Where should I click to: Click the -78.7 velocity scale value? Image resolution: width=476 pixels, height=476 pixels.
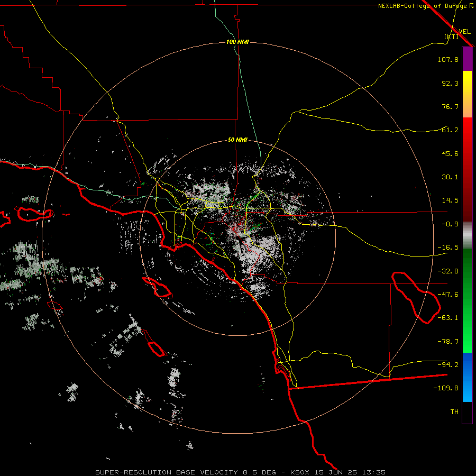(x=448, y=342)
